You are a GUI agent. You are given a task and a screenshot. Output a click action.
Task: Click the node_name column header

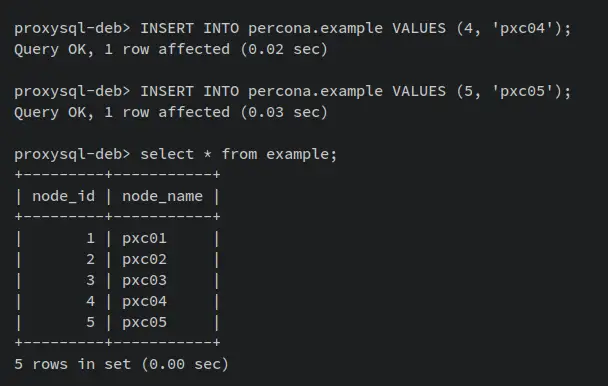(162, 196)
